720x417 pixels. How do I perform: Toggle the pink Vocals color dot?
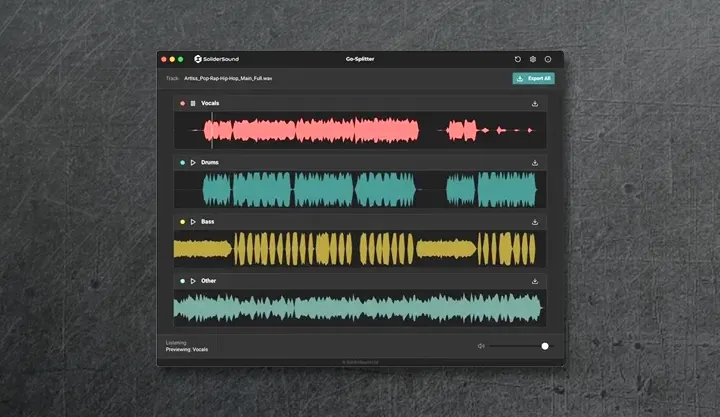point(182,103)
